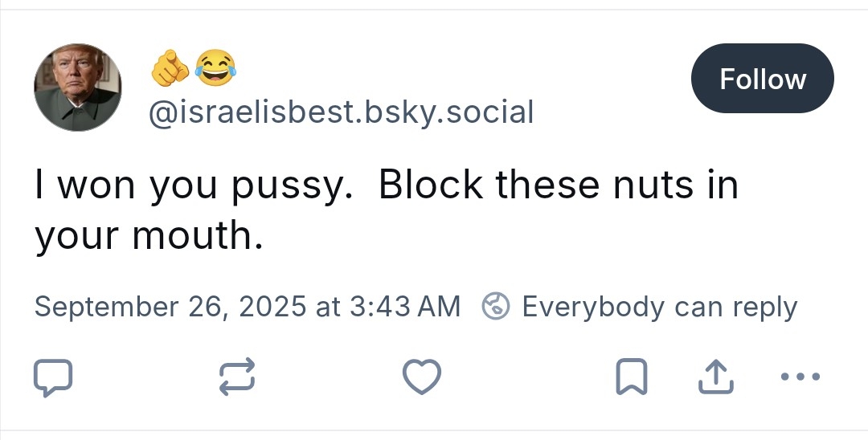Click the pointing finger emoji in display name

click(x=170, y=69)
